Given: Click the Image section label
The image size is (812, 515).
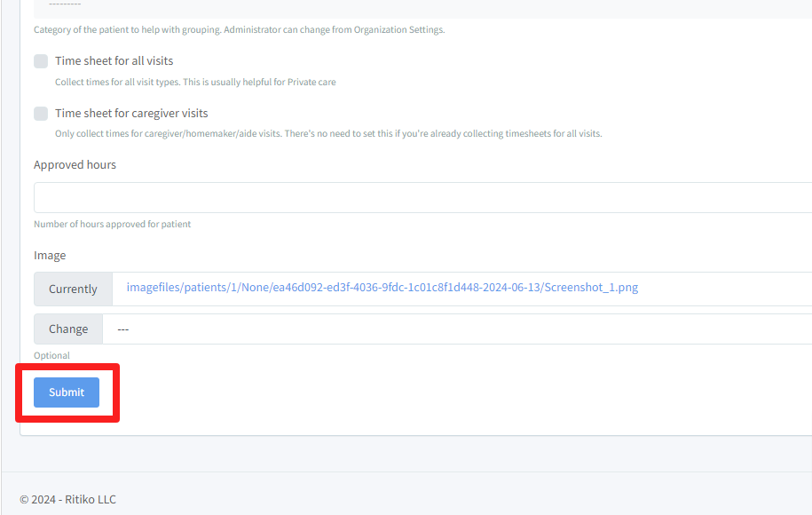Looking at the screenshot, I should [50, 256].
